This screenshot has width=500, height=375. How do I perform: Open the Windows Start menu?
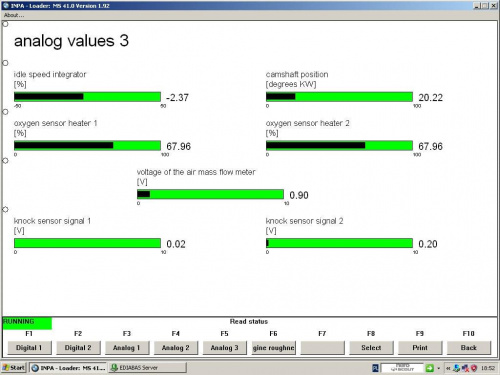coord(14,368)
